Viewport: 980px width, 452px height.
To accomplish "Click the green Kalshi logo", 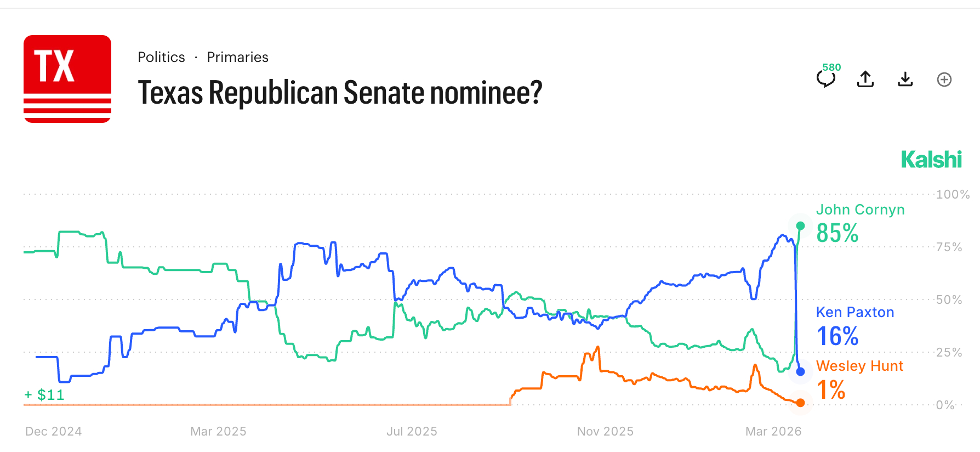I will [931, 160].
